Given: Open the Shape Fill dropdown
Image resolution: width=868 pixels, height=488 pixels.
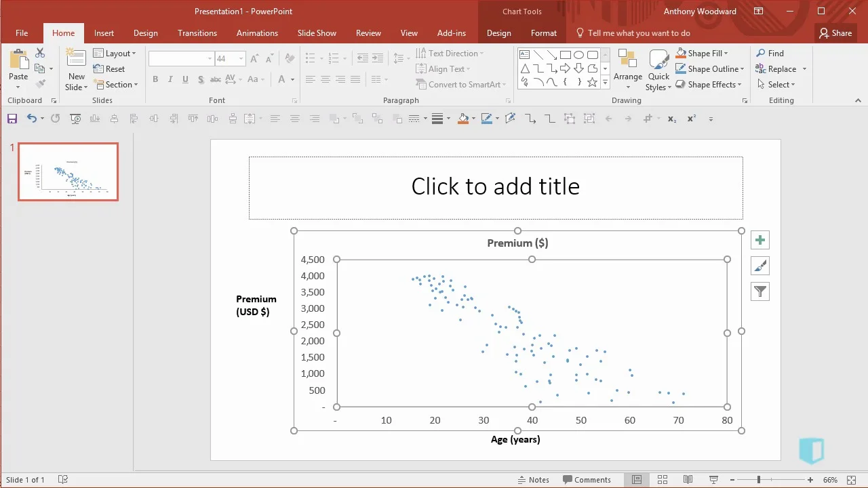Looking at the screenshot, I should (x=703, y=54).
